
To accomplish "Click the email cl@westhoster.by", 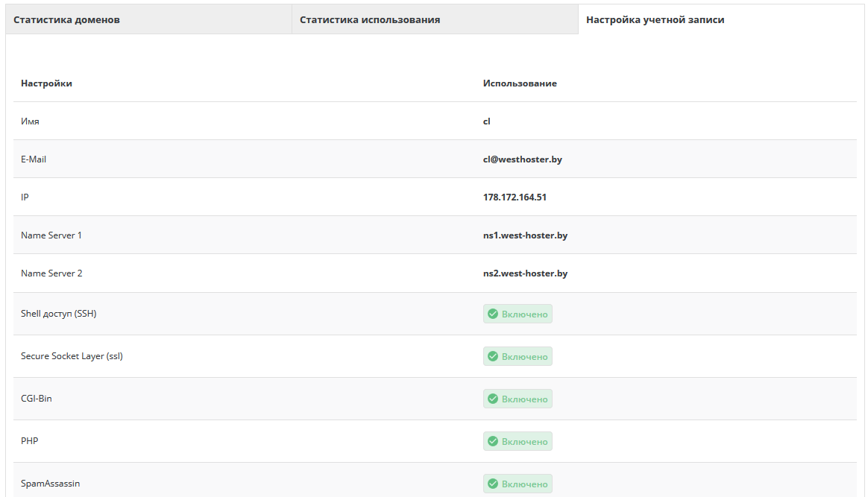I will pos(522,159).
